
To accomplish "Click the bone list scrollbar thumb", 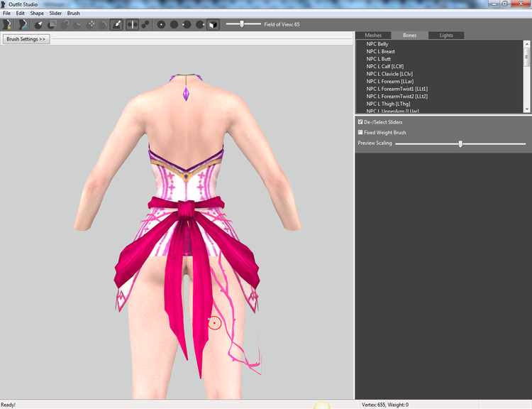I will pos(526,57).
